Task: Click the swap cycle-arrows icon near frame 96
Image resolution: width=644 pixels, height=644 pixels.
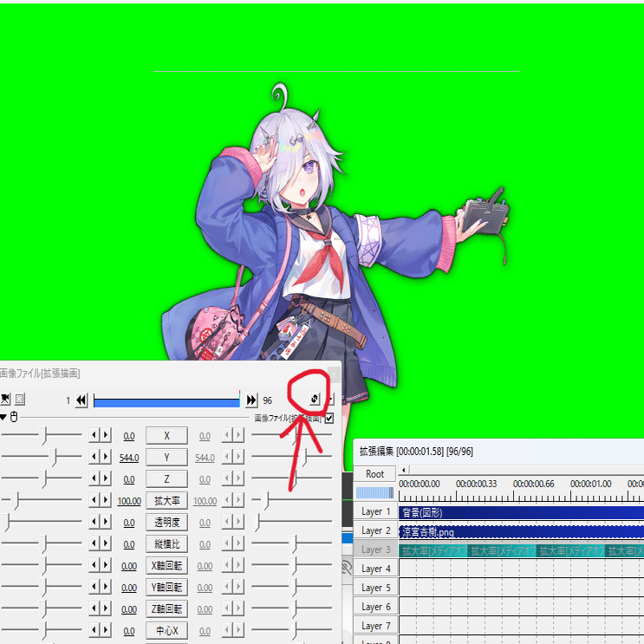Action: (315, 399)
